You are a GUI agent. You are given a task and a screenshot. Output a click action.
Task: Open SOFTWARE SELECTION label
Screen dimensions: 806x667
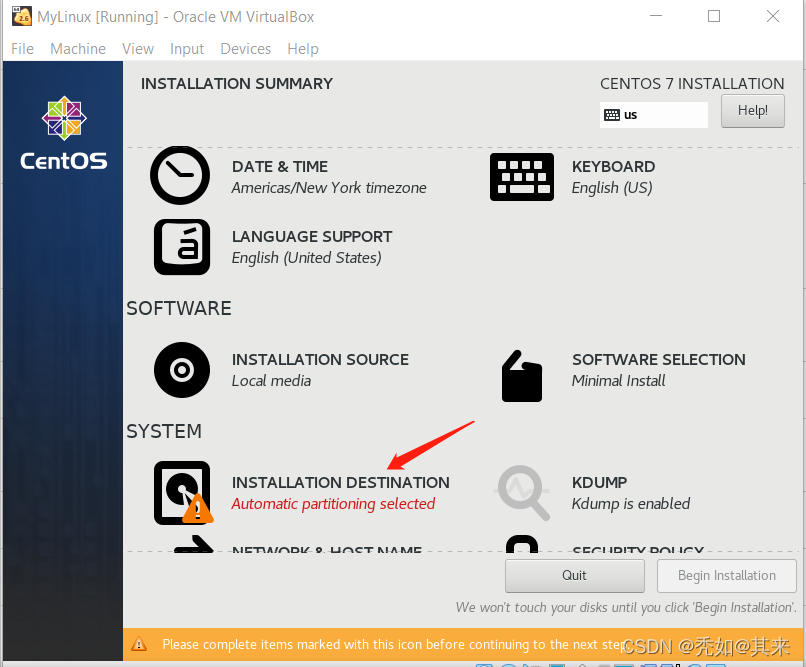pyautogui.click(x=658, y=359)
